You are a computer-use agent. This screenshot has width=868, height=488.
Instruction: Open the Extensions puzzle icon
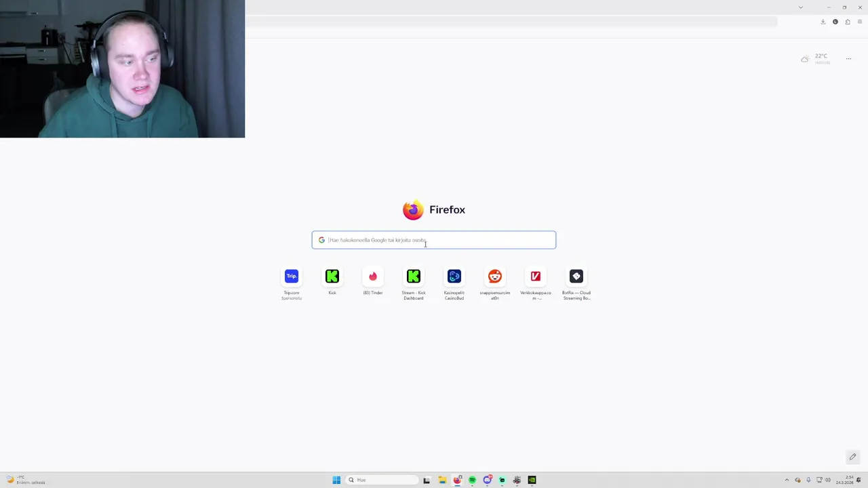point(848,22)
